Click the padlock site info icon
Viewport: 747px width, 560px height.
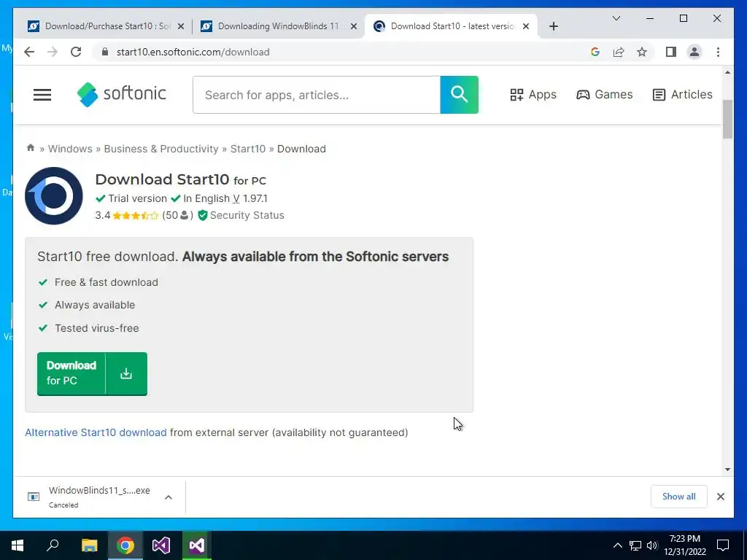tap(105, 52)
